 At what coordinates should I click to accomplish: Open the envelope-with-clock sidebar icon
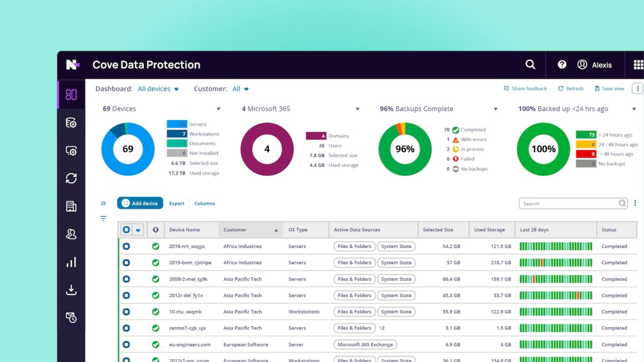(x=71, y=317)
